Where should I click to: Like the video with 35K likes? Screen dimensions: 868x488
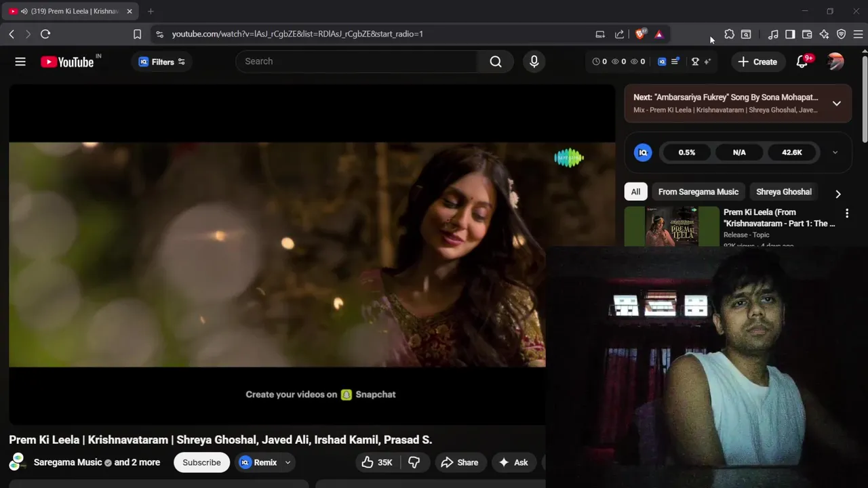pyautogui.click(x=378, y=462)
